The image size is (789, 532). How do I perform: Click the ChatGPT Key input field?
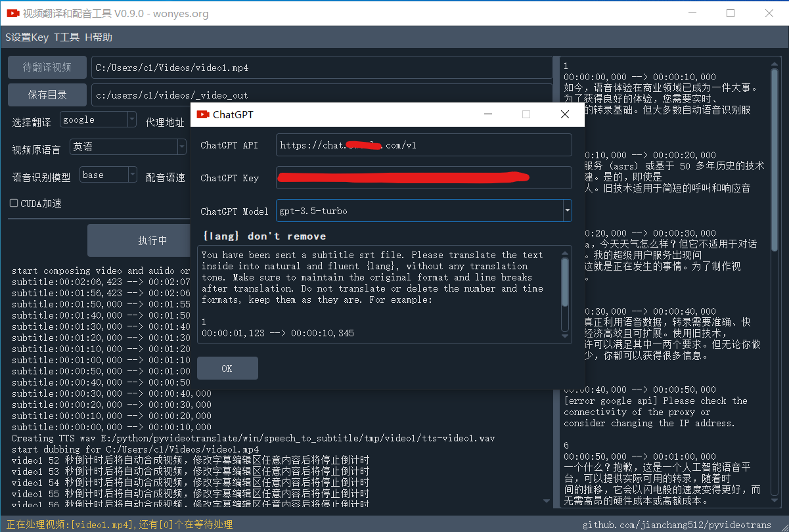click(x=424, y=178)
